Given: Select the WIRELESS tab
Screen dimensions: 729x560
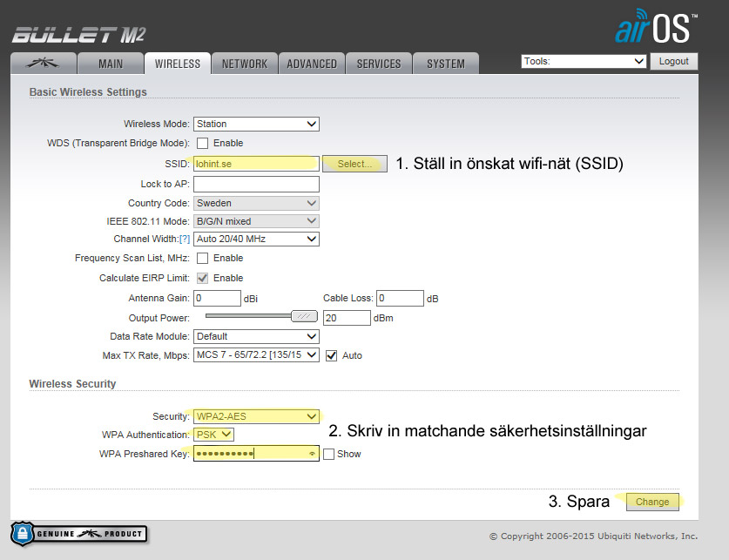Looking at the screenshot, I should pos(178,64).
